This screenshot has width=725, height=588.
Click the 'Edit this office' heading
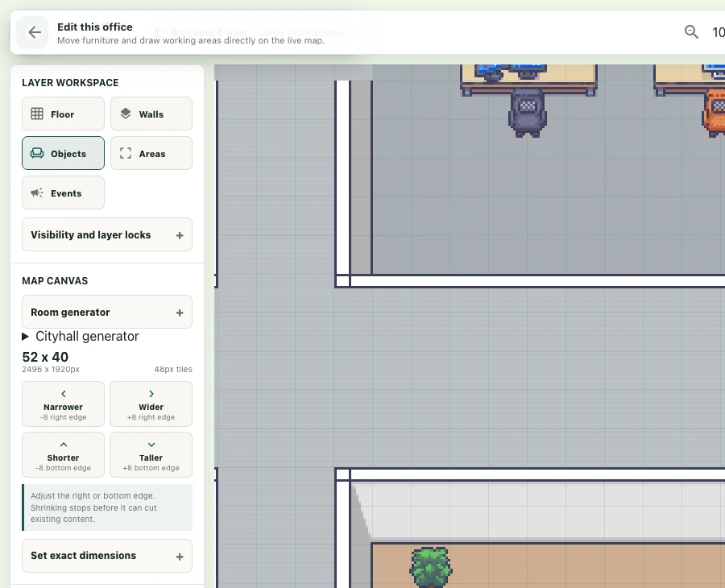pyautogui.click(x=95, y=27)
